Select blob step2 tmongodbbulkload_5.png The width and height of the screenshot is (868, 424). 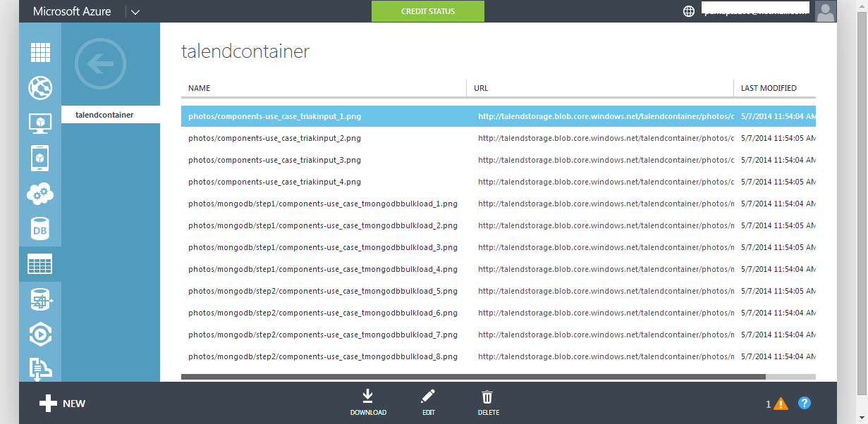(x=323, y=291)
